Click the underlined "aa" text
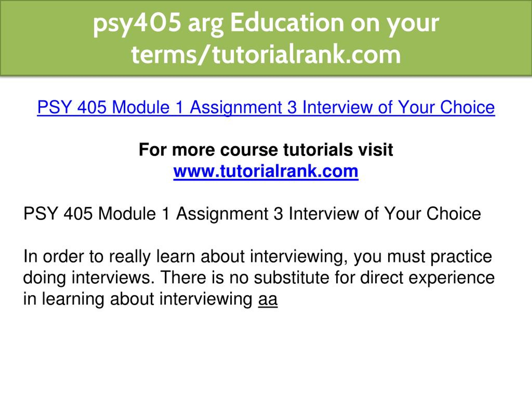 (268, 299)
